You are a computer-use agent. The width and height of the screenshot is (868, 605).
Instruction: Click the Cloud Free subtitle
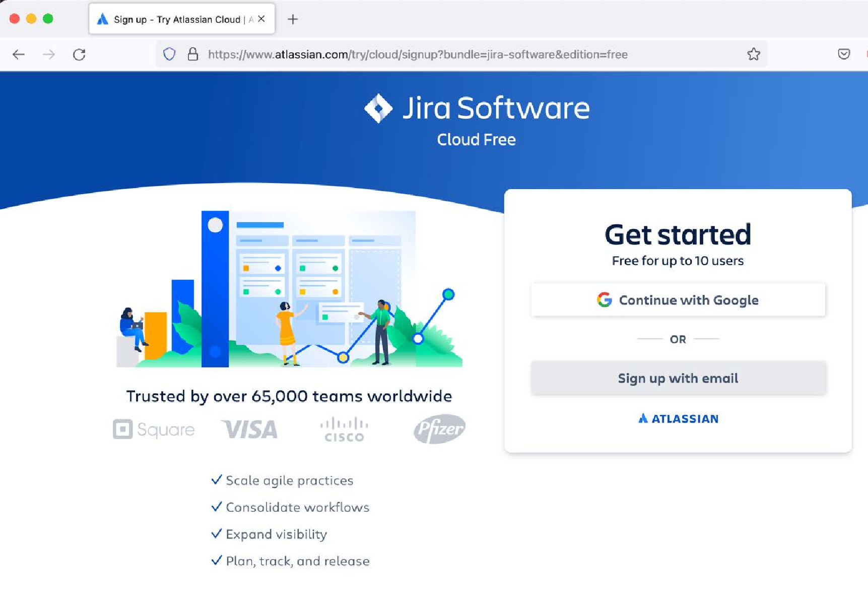coord(476,140)
